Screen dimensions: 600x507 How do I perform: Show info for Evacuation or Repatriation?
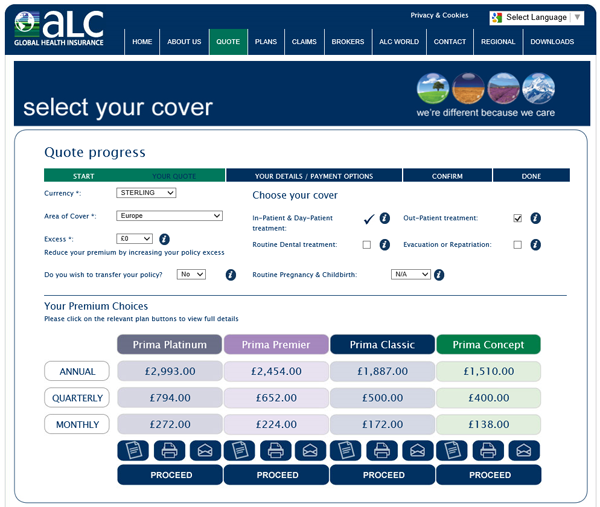(x=535, y=245)
